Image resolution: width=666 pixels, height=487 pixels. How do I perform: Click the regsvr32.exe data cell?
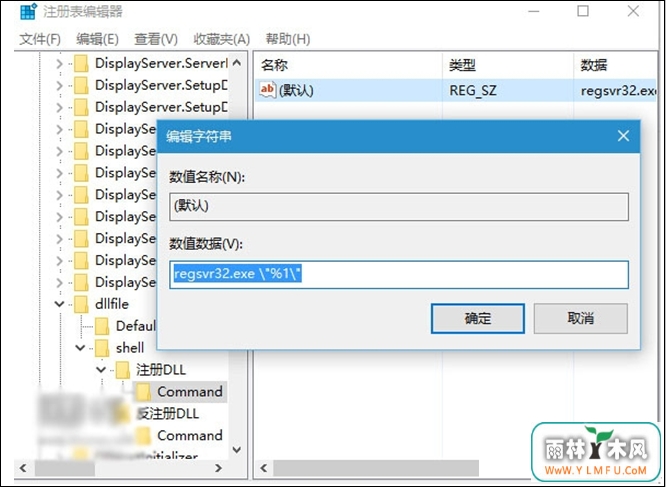(x=618, y=90)
